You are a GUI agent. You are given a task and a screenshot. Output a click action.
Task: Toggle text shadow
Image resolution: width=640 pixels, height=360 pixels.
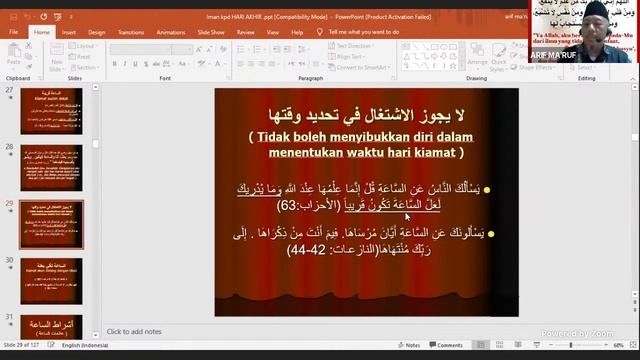point(146,64)
